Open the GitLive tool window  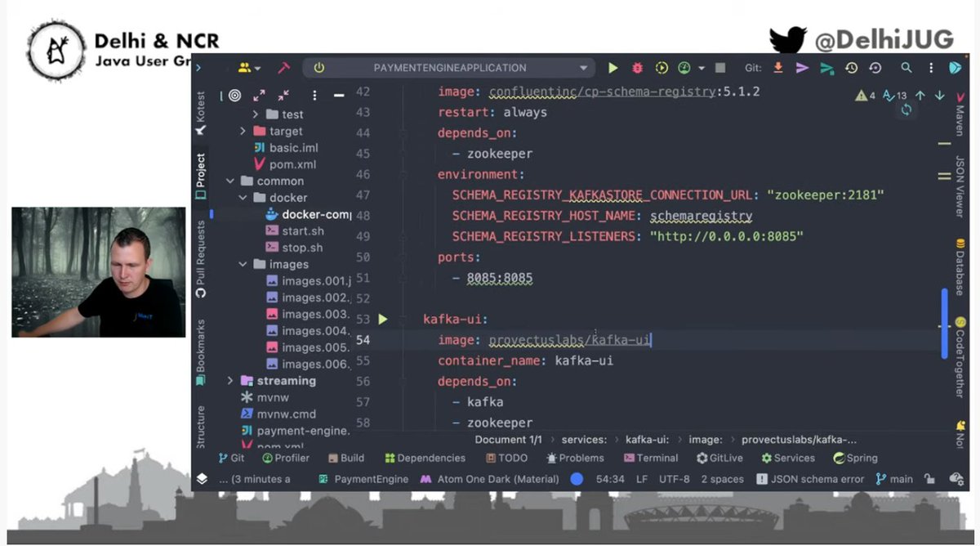pyautogui.click(x=719, y=458)
